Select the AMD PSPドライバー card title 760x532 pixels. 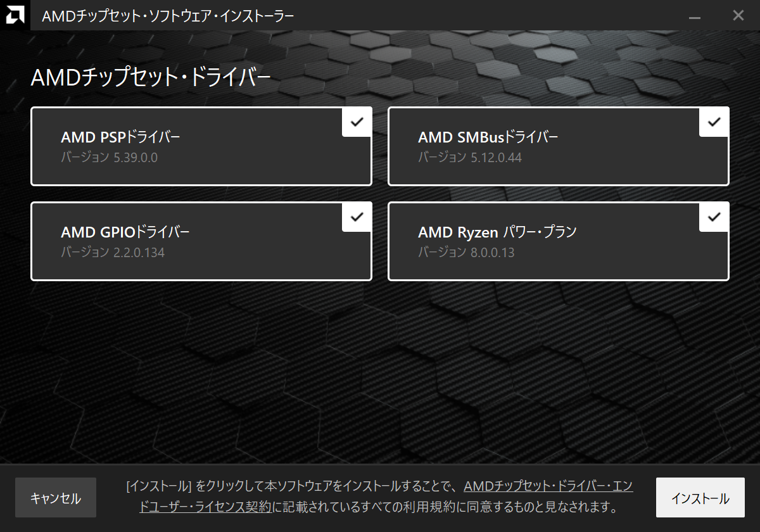point(120,137)
